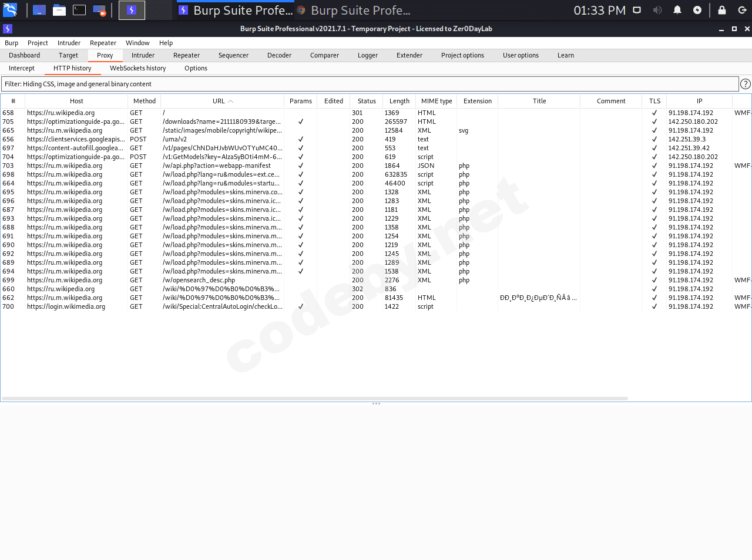Sort by the Extension column header
This screenshot has height=560, width=752.
point(478,101)
